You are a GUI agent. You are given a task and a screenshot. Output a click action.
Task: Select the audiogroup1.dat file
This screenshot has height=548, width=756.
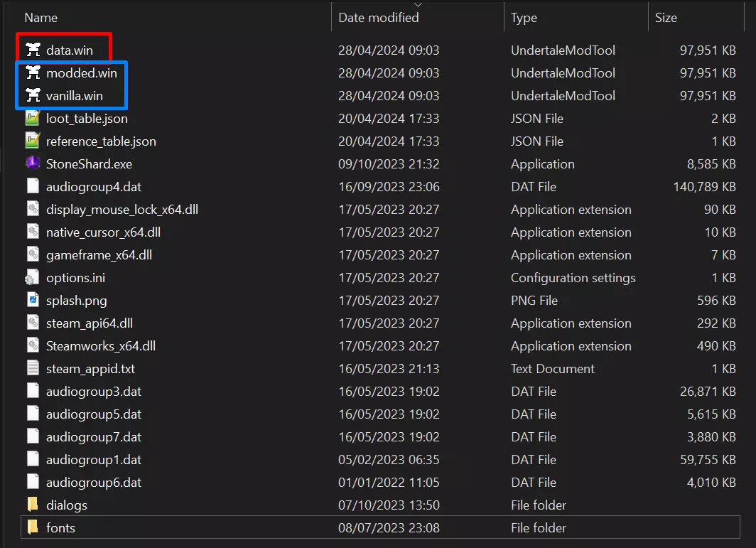coord(94,459)
